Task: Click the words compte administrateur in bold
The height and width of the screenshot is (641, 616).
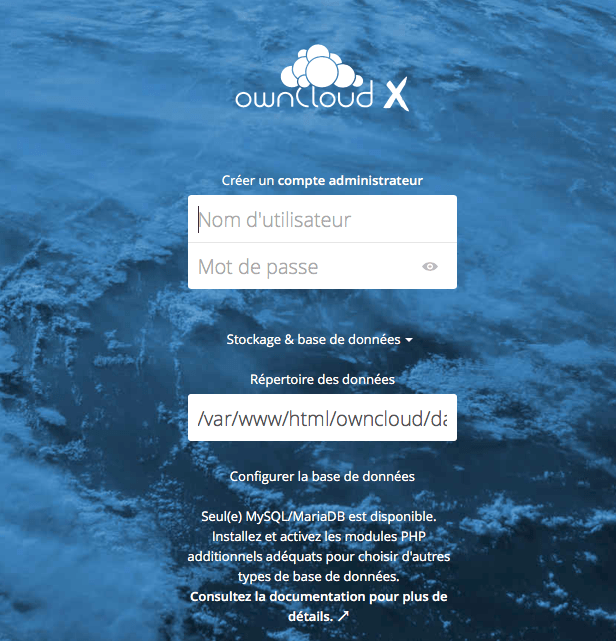Action: (350, 181)
